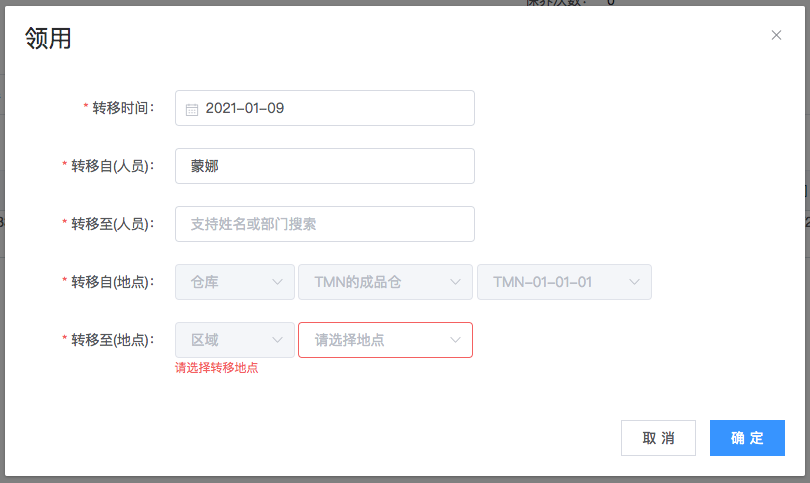Click the chevron icon beside TMN的成品仓

coord(456,282)
